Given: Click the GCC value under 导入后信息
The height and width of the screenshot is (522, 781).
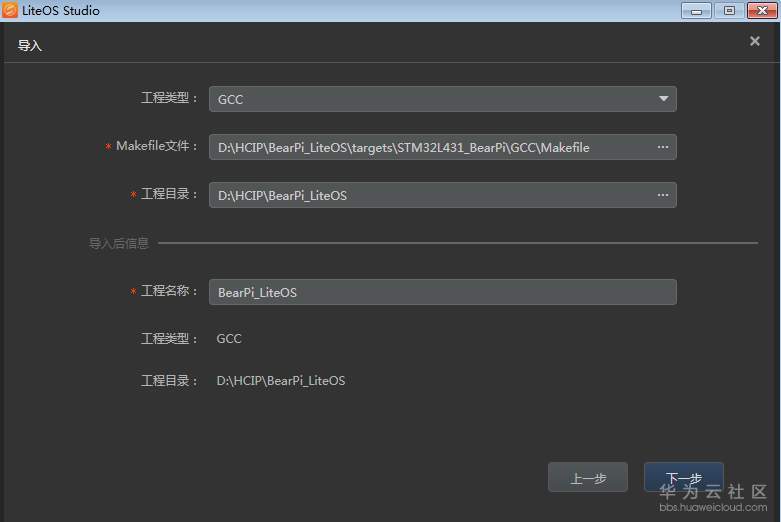Looking at the screenshot, I should click(x=229, y=339).
